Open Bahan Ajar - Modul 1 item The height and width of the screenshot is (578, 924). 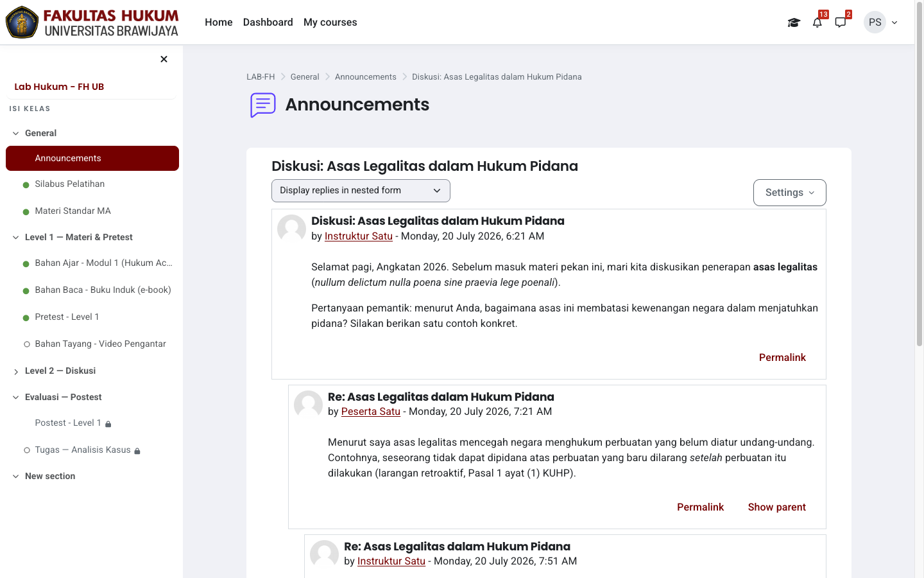coord(104,263)
